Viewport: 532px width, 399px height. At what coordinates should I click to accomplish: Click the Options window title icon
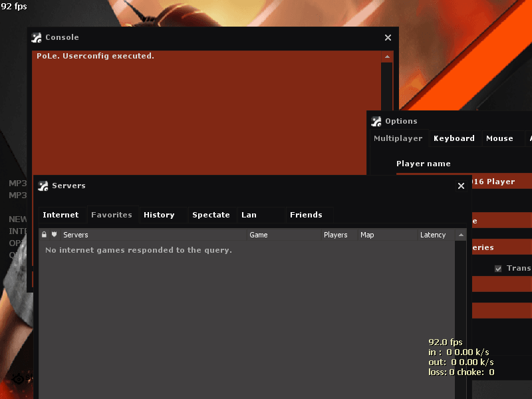click(x=376, y=121)
